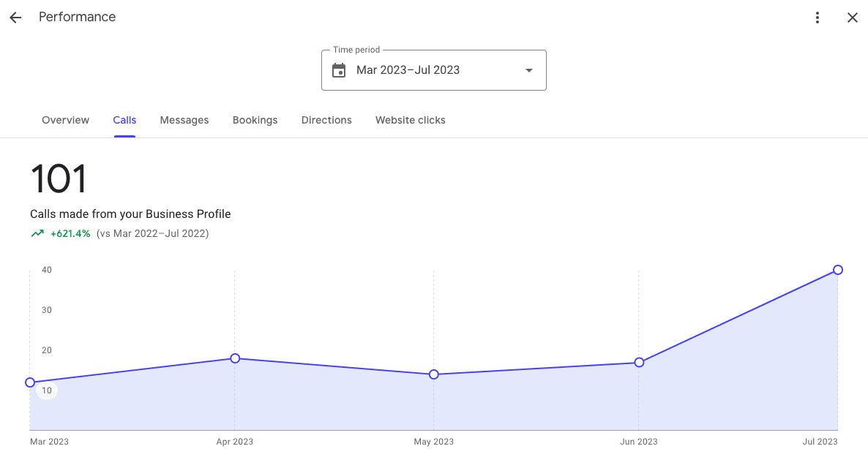Switch to the Bookings tab
868x449 pixels.
(x=255, y=120)
